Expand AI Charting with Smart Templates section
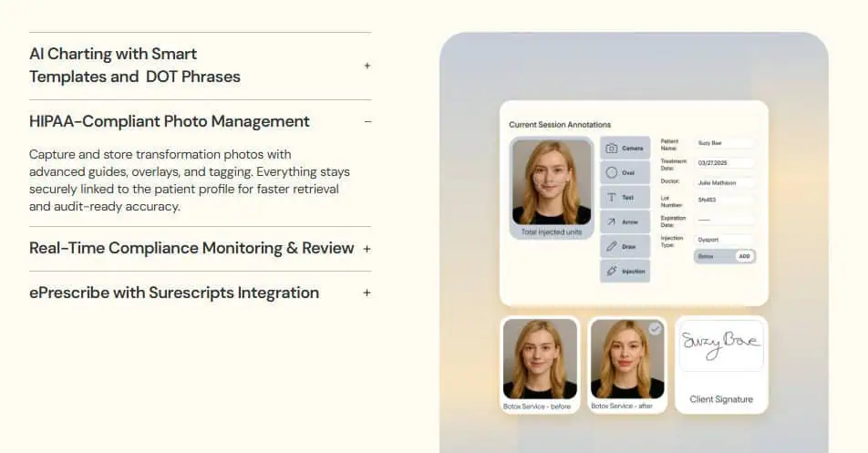Image resolution: width=868 pixels, height=453 pixels. coord(367,66)
